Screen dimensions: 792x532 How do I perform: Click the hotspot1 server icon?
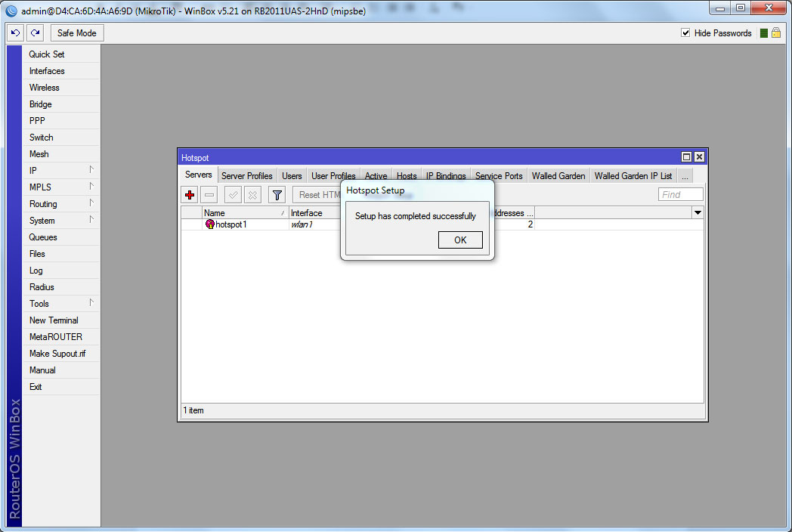tap(210, 224)
